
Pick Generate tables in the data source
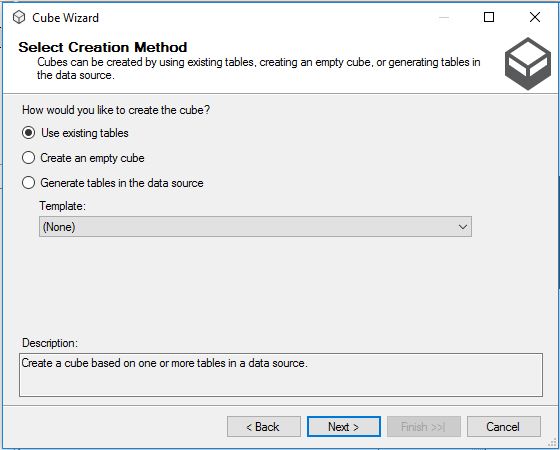(28, 183)
